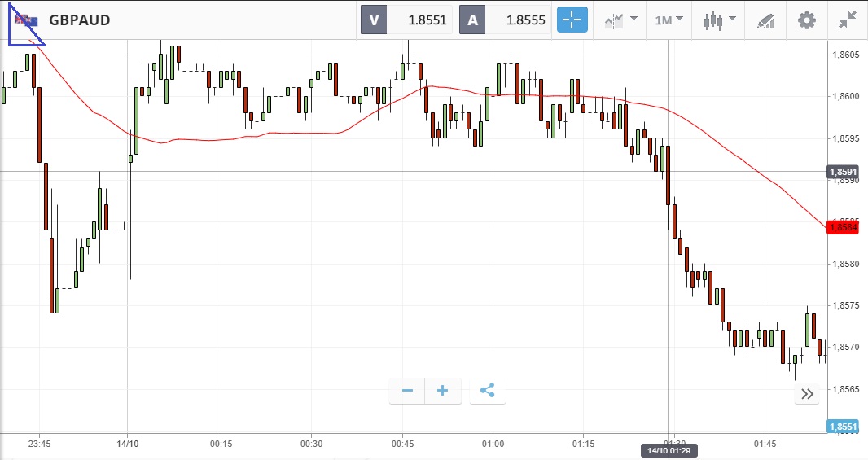Open chart settings gear

click(806, 20)
